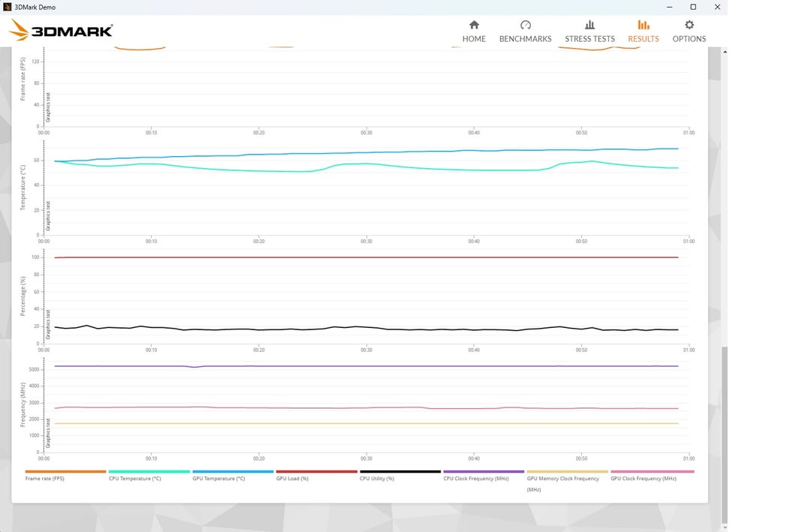Click the Home house icon
811x532 pixels.
[x=474, y=25]
